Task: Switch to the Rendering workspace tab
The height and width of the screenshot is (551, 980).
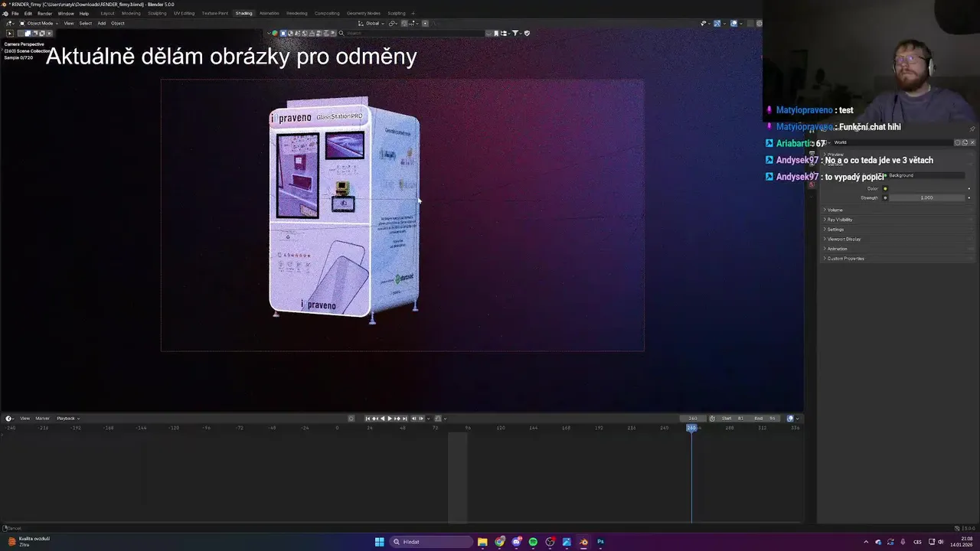Action: (297, 13)
